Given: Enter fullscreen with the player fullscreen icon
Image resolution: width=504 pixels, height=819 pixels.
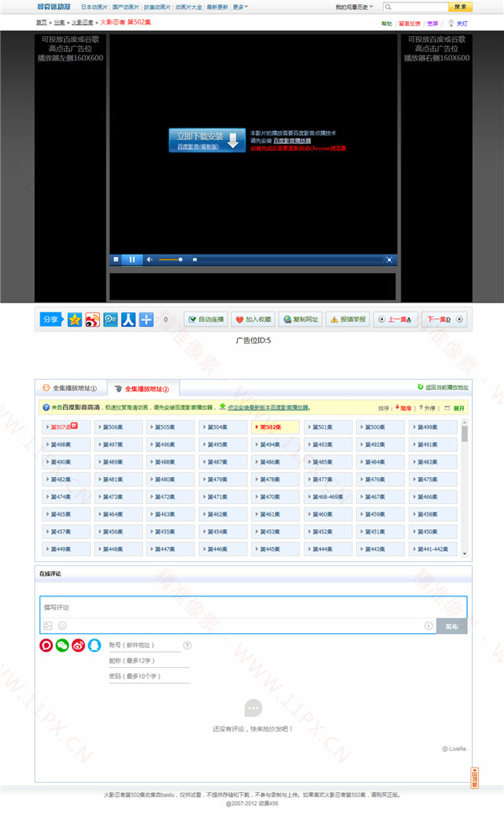Looking at the screenshot, I should (x=389, y=260).
